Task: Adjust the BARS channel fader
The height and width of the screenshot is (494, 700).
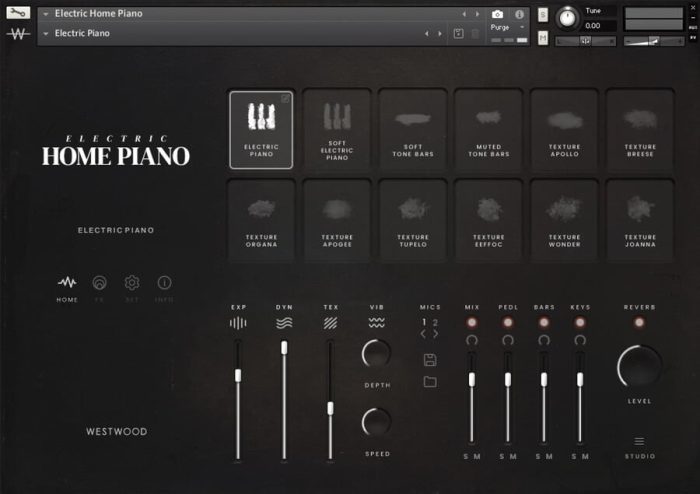Action: tap(544, 380)
